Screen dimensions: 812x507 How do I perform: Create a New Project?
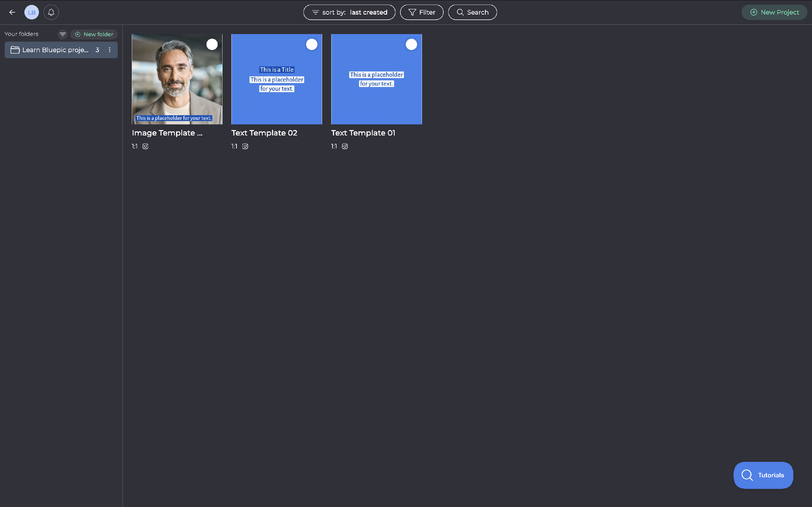pyautogui.click(x=774, y=12)
